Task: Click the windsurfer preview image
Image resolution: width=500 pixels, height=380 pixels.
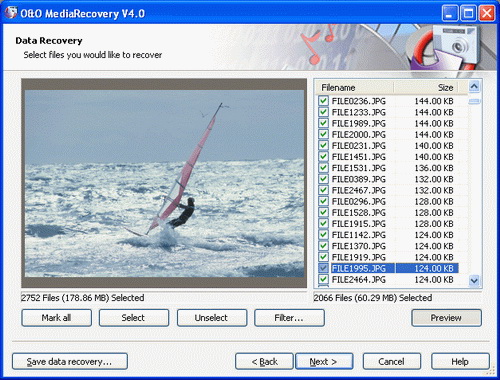Action: point(164,183)
